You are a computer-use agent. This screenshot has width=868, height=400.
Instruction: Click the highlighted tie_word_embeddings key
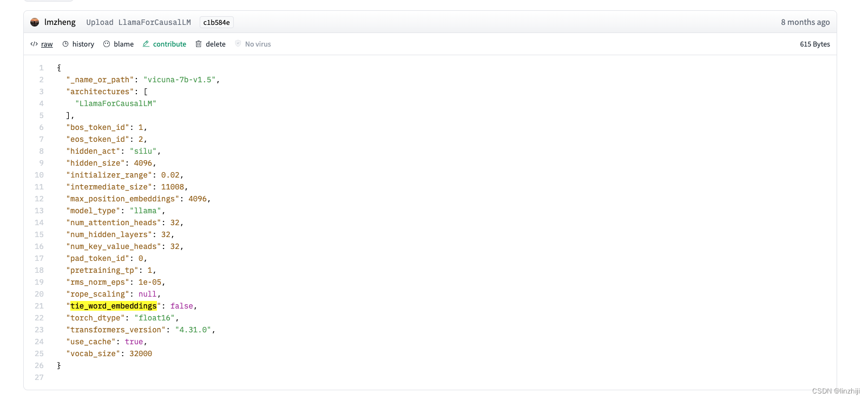[x=114, y=306]
